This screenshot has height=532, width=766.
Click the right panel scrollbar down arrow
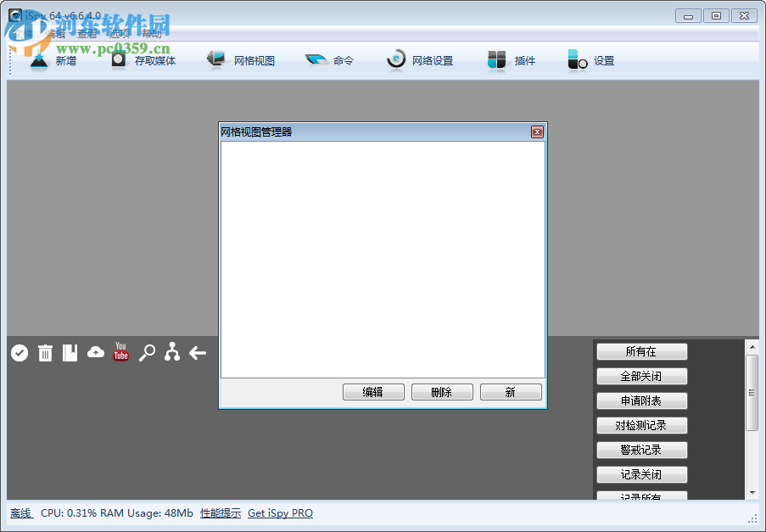752,490
